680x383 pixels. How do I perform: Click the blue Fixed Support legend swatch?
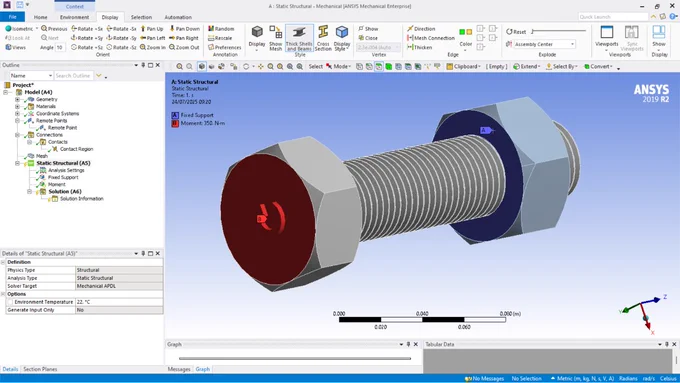[x=175, y=115]
